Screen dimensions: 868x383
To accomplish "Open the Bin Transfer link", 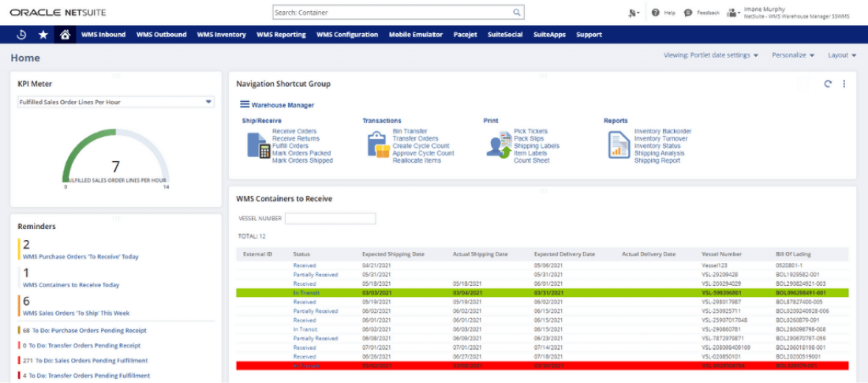I will click(x=410, y=131).
